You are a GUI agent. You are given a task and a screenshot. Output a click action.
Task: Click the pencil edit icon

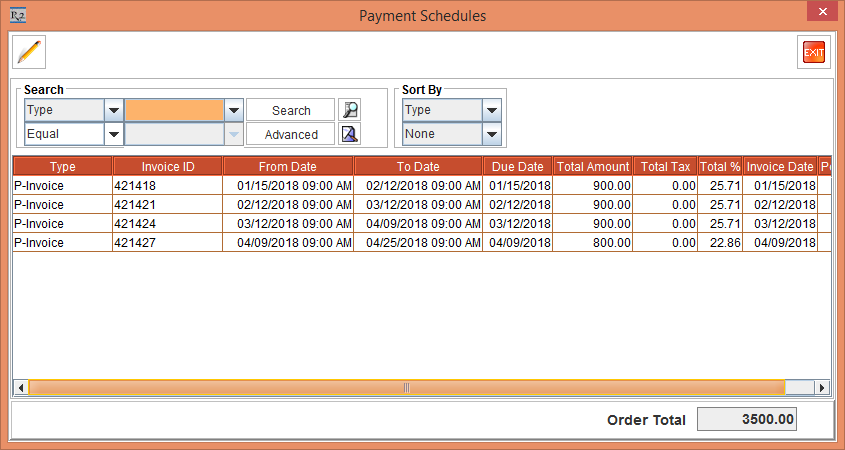(29, 51)
